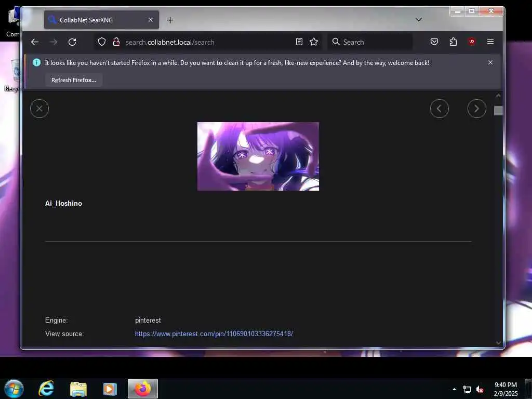Open the uBlock Origin red extension icon
The width and height of the screenshot is (532, 399).
472,42
